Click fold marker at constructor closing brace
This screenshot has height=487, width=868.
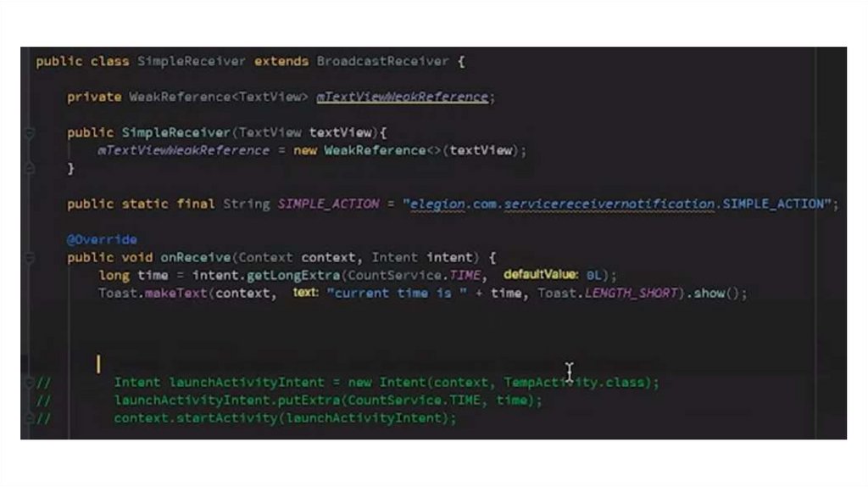click(x=30, y=168)
